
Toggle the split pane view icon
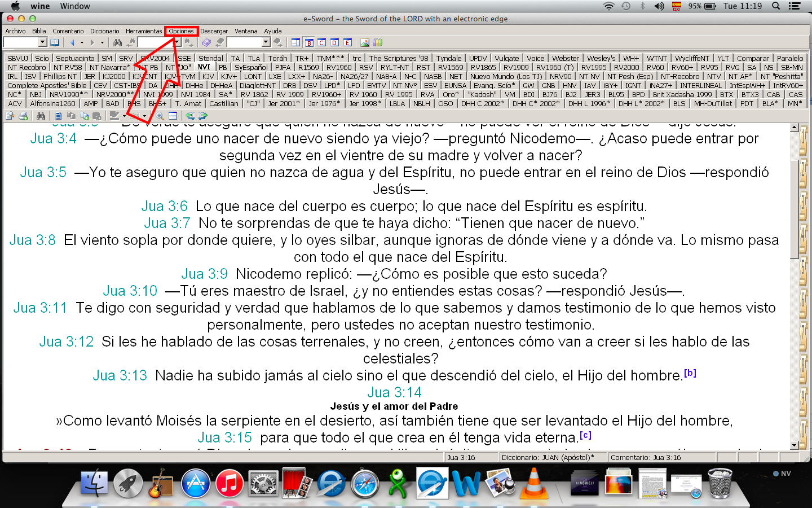click(x=173, y=116)
